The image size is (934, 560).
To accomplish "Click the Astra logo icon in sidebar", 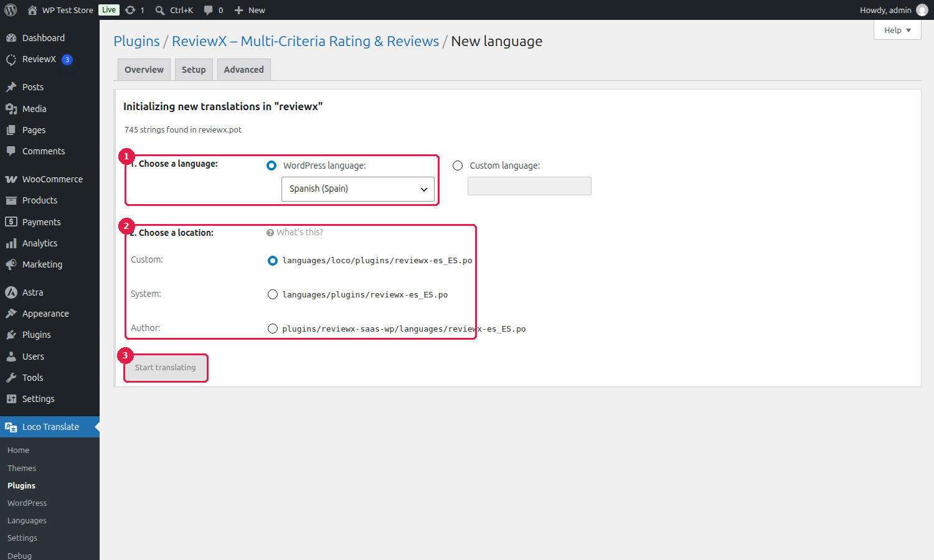I will 11,292.
